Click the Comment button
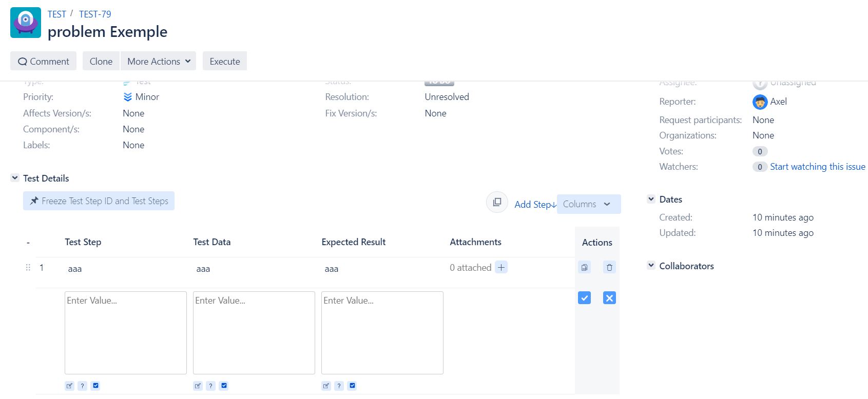This screenshot has width=868, height=399. 43,61
